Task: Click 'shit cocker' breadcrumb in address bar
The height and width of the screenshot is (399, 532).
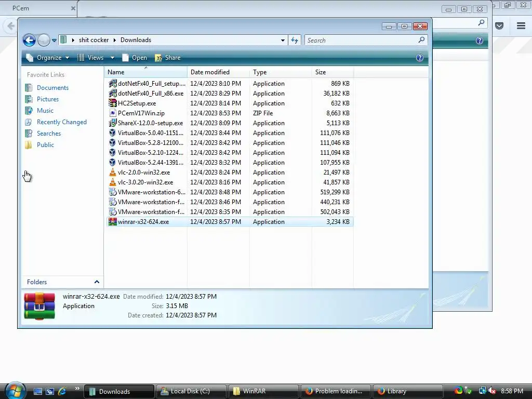Action: 94,40
